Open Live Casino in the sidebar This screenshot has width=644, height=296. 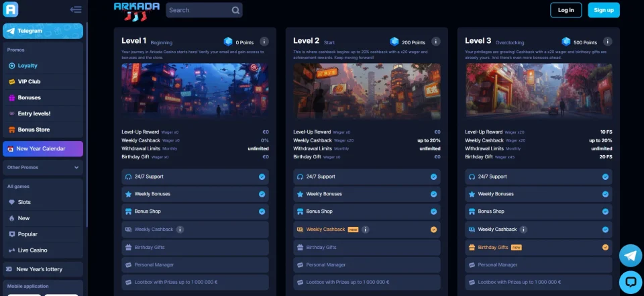(43, 250)
